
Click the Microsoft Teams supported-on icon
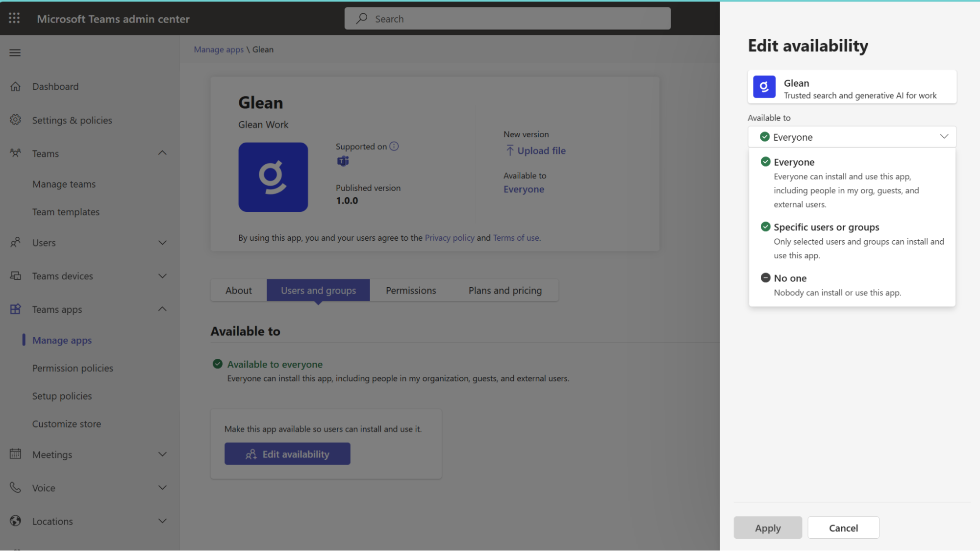pyautogui.click(x=343, y=161)
